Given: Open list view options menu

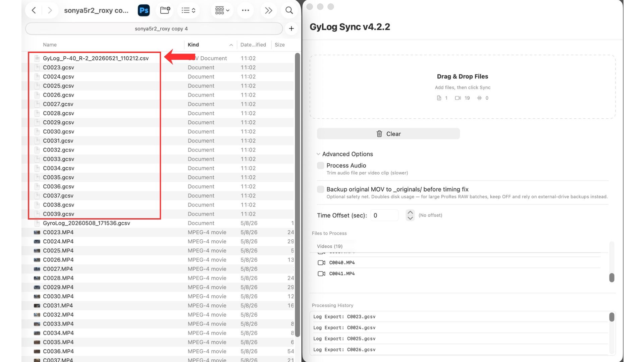Looking at the screenshot, I should tap(189, 10).
